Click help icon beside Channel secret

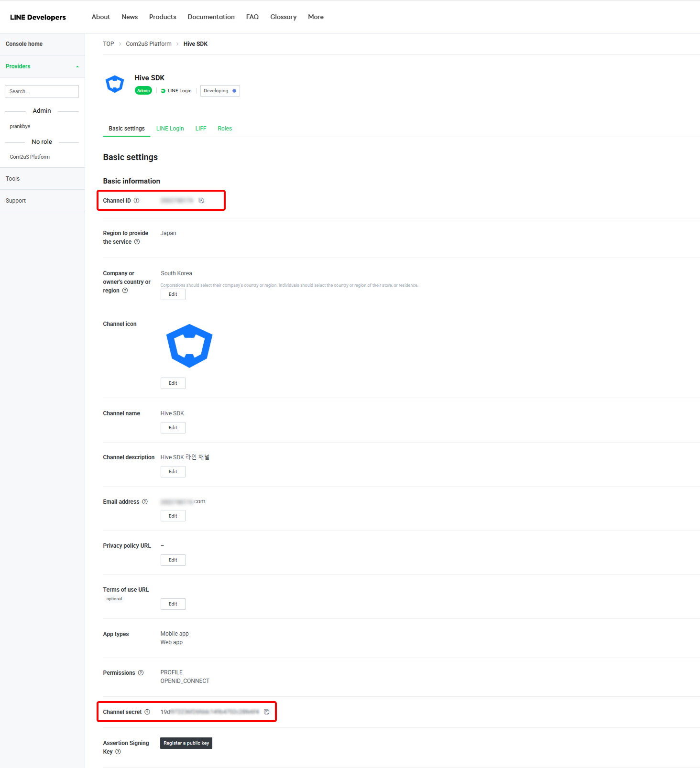(x=147, y=712)
